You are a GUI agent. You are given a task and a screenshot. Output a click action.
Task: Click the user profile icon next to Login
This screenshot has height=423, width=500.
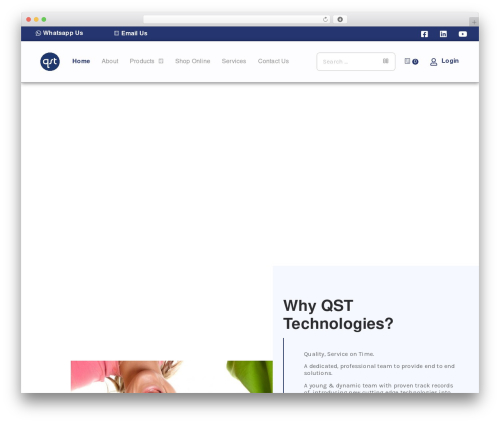click(x=433, y=62)
